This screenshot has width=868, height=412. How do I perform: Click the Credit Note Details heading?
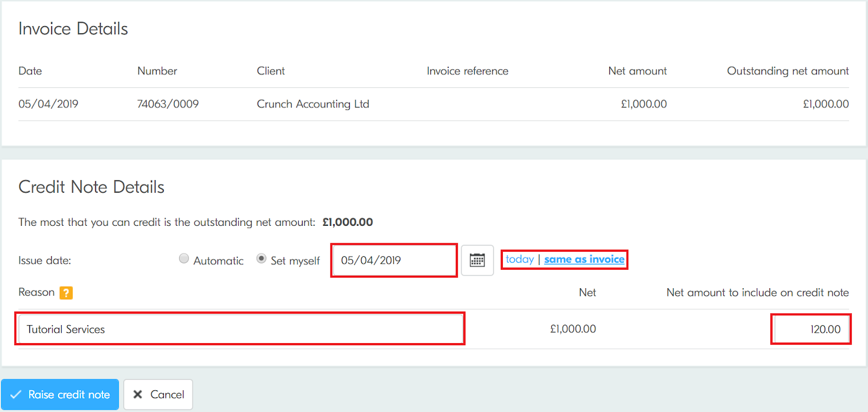tap(92, 187)
